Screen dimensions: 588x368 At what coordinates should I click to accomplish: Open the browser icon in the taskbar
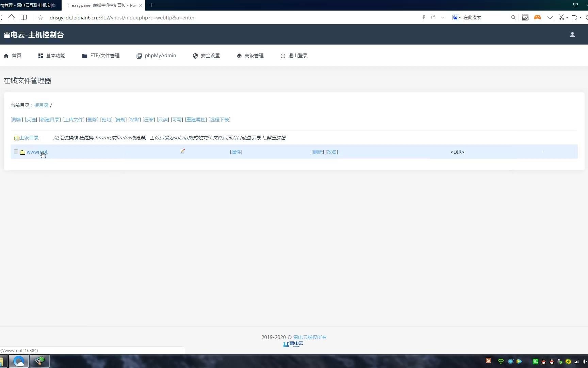19,361
